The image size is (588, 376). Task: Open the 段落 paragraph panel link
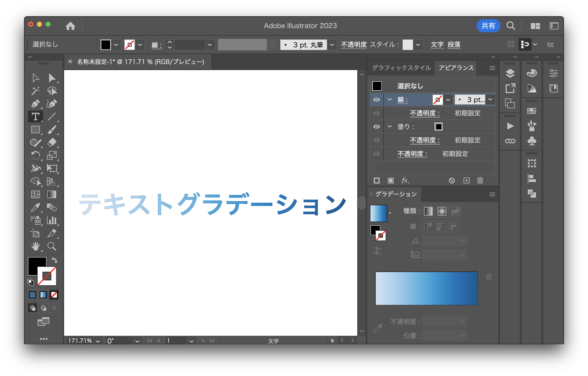(x=454, y=45)
